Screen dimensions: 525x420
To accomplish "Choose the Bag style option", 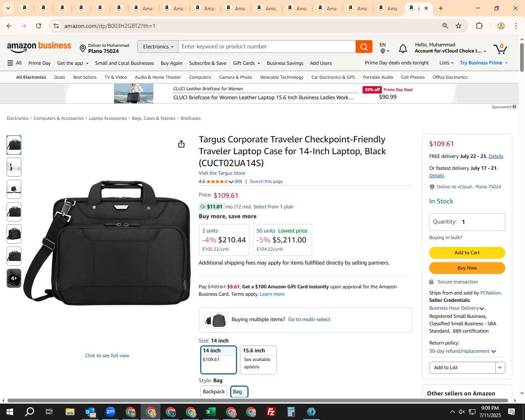I will pos(239,392).
